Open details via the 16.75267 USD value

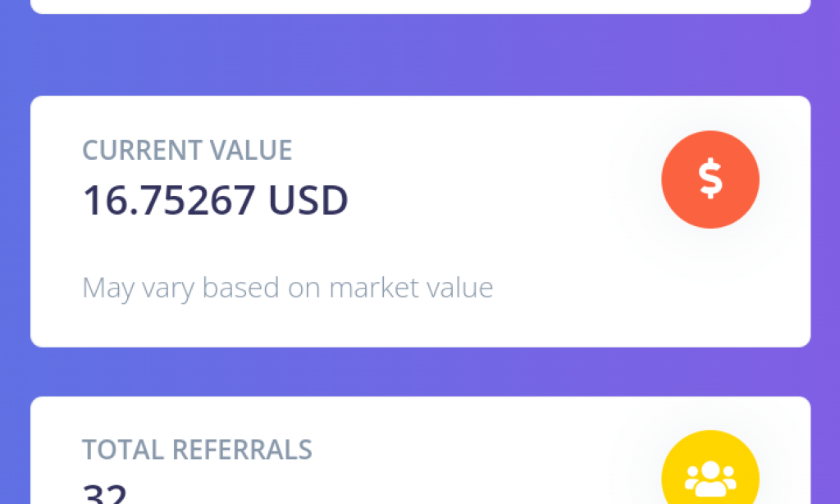click(214, 199)
